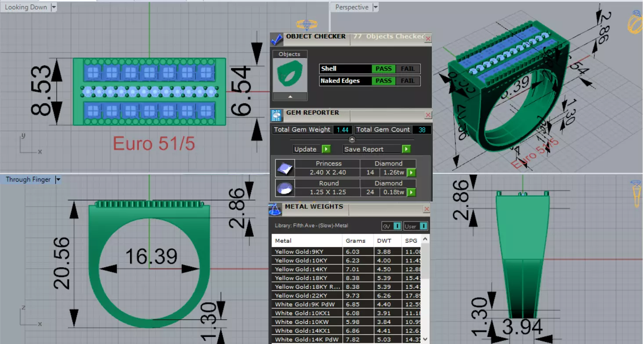
Task: Click the Round gem shape icon
Action: pyautogui.click(x=285, y=188)
